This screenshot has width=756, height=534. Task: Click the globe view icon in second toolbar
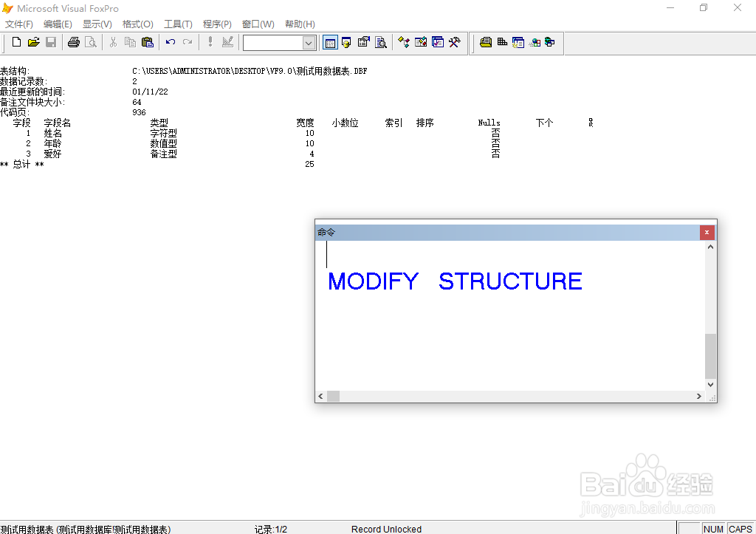(x=549, y=42)
